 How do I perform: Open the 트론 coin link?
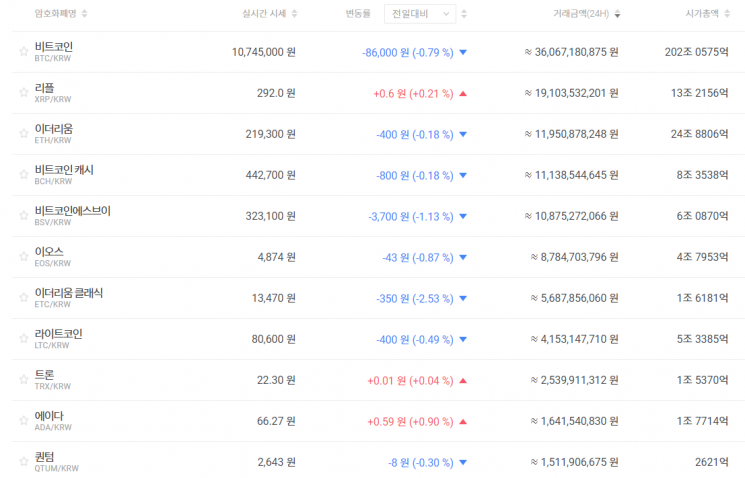point(44,375)
